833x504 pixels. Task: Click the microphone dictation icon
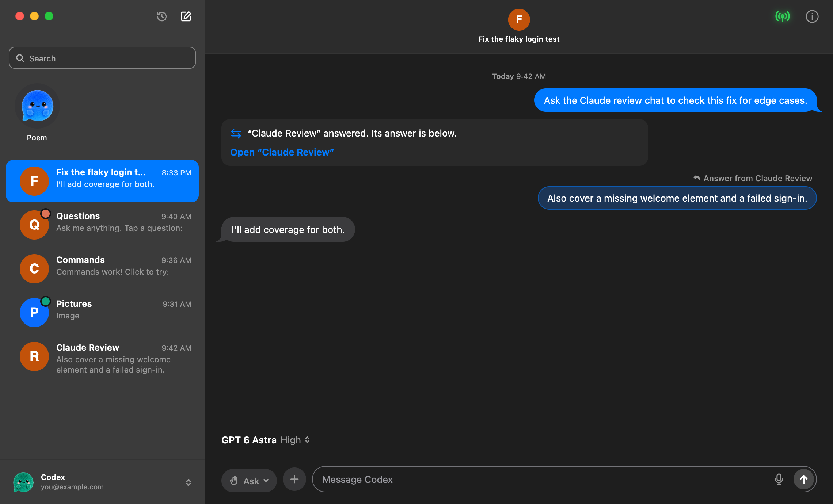click(779, 479)
